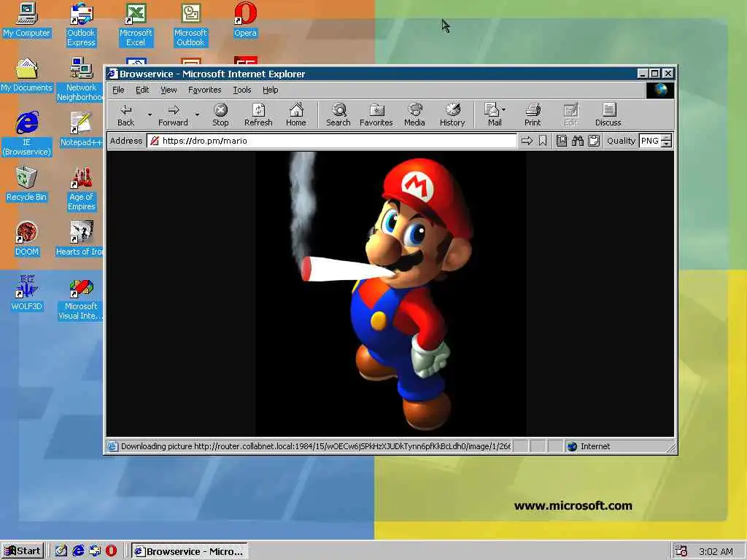The width and height of the screenshot is (747, 560).
Task: Select the Microsoft Excel desktop shortcut
Action: click(136, 25)
